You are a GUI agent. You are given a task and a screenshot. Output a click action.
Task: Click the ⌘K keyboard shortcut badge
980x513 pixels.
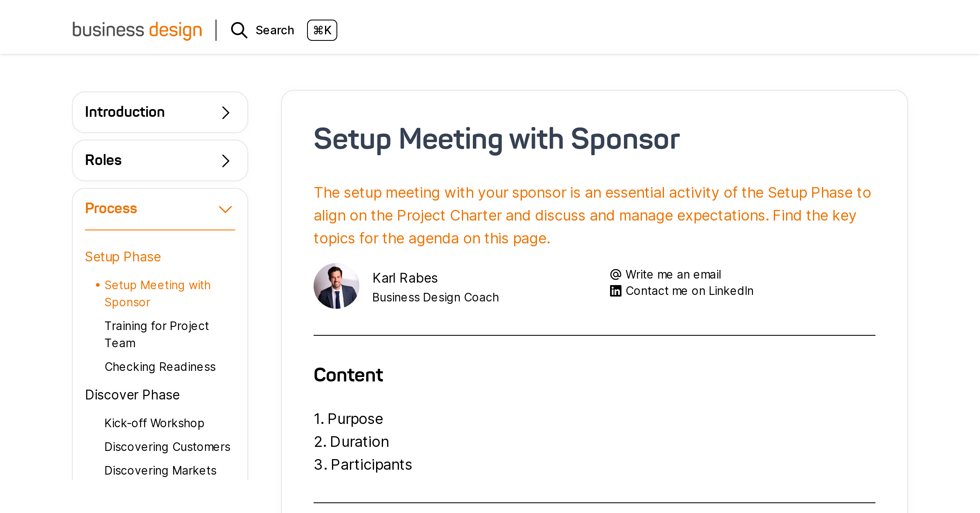(322, 30)
